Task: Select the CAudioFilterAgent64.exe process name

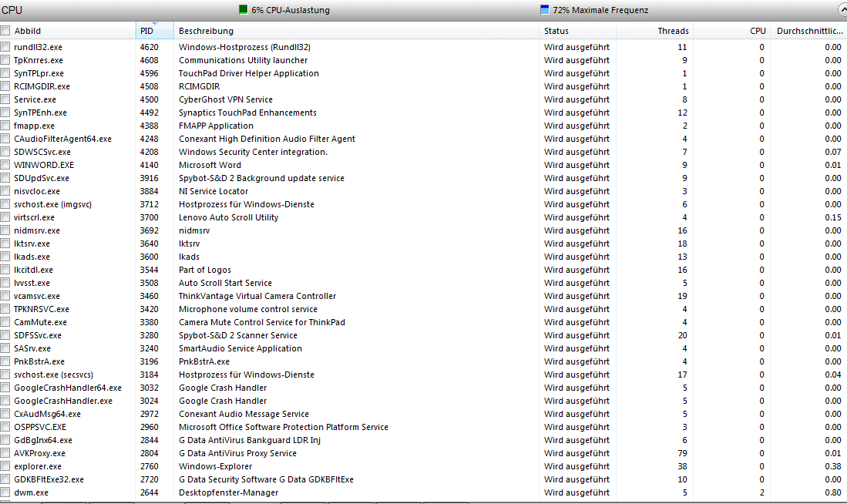Action: pos(62,139)
